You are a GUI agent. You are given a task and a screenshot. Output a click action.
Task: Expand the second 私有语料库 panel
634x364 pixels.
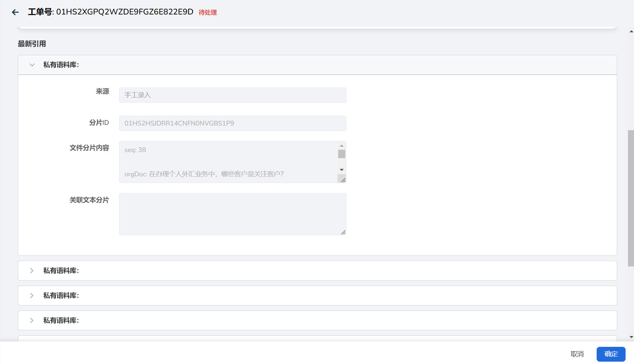point(32,271)
